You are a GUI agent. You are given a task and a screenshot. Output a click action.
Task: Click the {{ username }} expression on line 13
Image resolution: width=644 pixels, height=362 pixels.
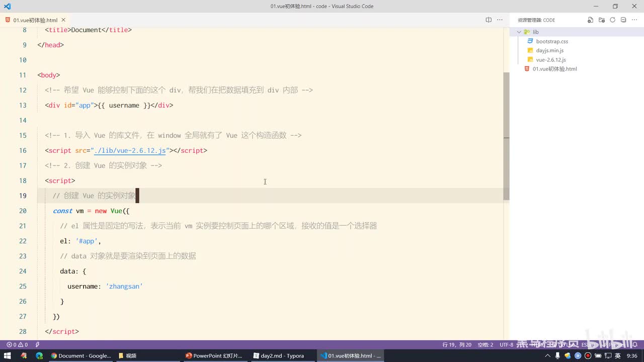(x=124, y=105)
